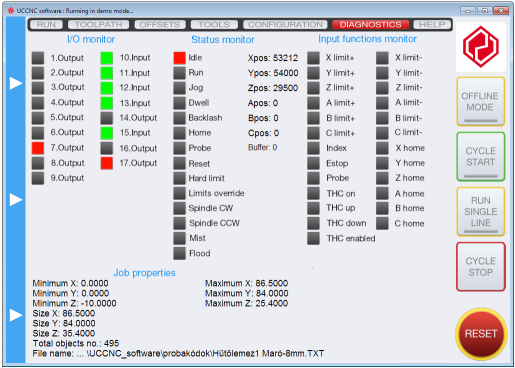Select the DIAGNOSTICS tab
The image size is (515, 368).
tap(370, 25)
